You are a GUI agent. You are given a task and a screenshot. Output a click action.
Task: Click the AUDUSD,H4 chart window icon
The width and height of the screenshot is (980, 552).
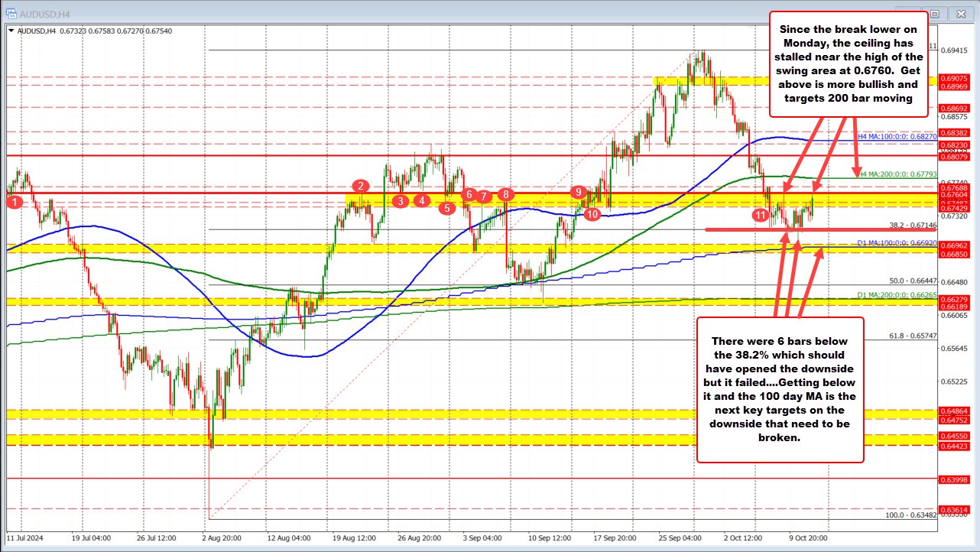(9, 15)
